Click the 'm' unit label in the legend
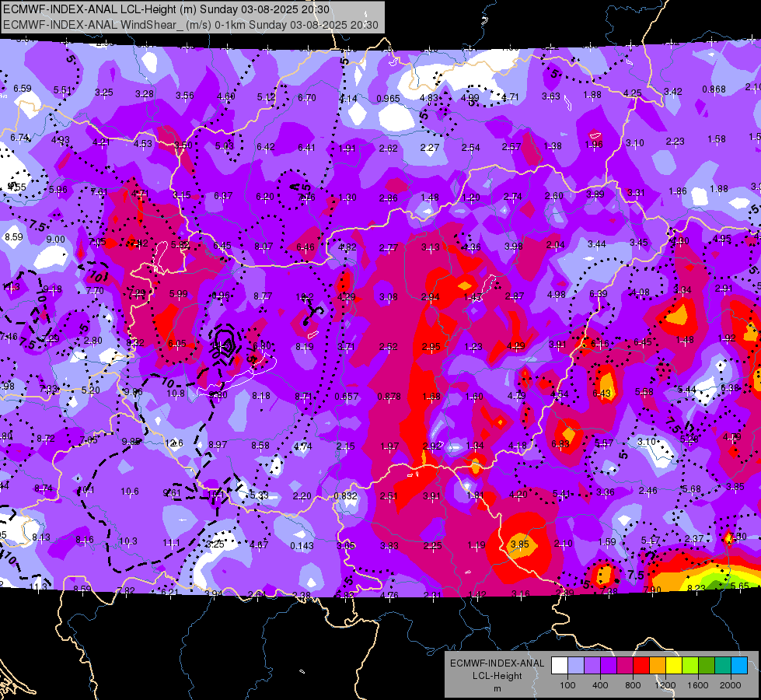Screen dimensions: 761x700 497,688
